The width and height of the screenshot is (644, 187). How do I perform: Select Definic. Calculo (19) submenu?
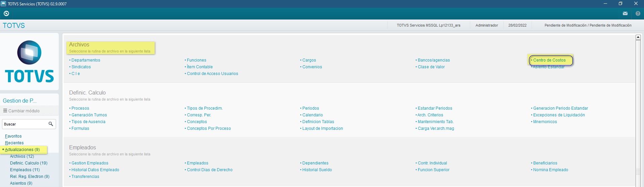[29, 163]
